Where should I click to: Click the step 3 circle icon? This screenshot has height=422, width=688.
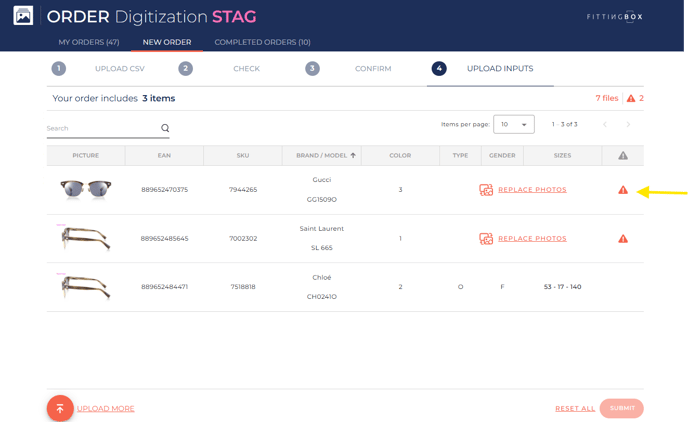[x=312, y=68]
